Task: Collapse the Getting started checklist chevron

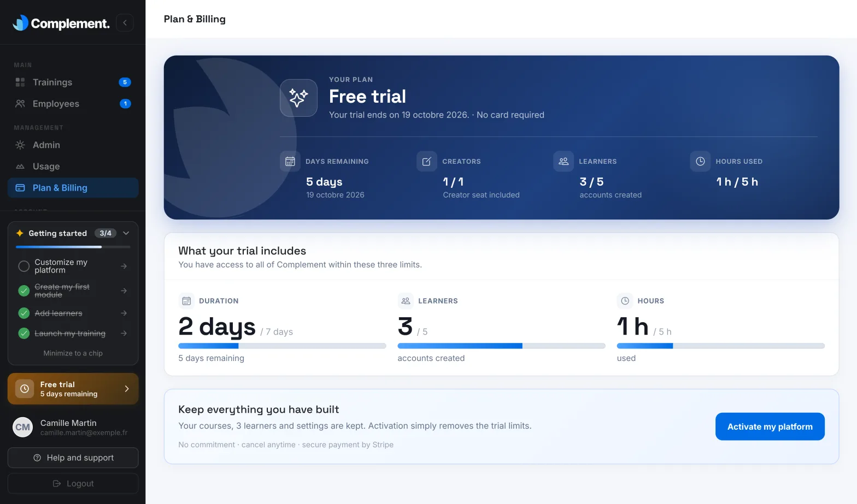Action: 126,233
